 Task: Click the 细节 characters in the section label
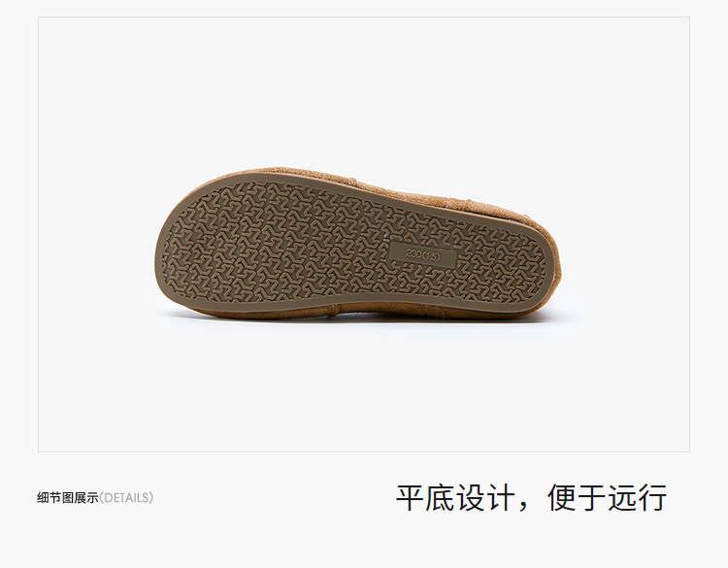pyautogui.click(x=50, y=498)
